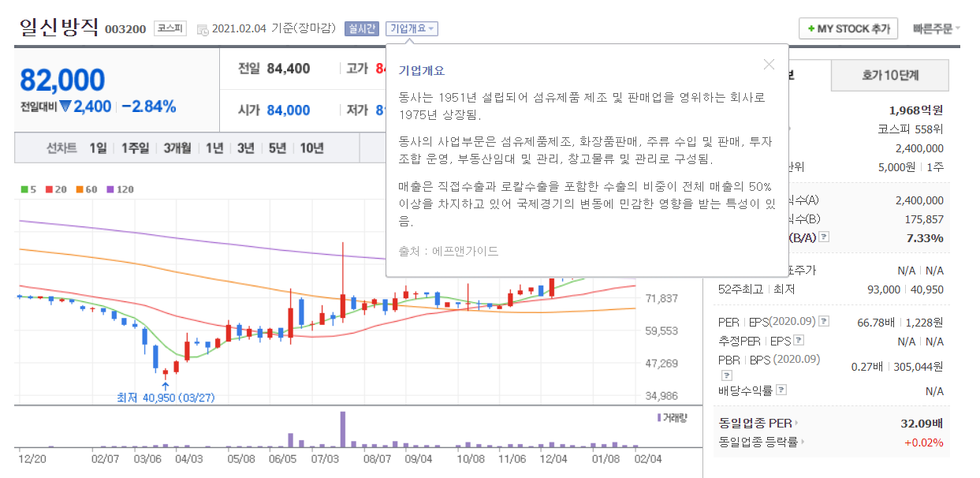Switch to the 호가10단계 tab

[x=890, y=76]
